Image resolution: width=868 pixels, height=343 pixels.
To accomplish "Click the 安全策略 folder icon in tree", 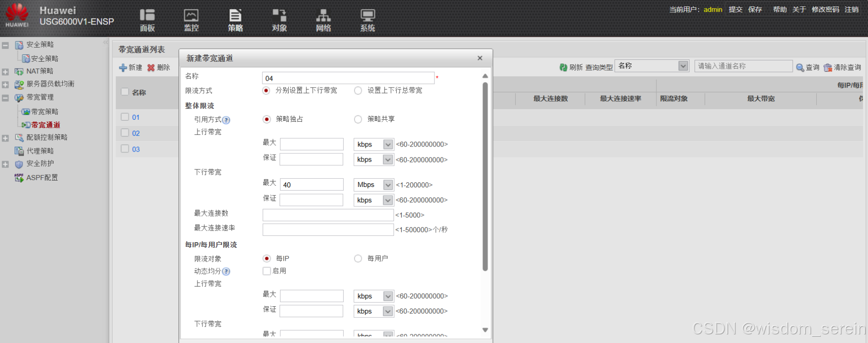I will pos(19,45).
